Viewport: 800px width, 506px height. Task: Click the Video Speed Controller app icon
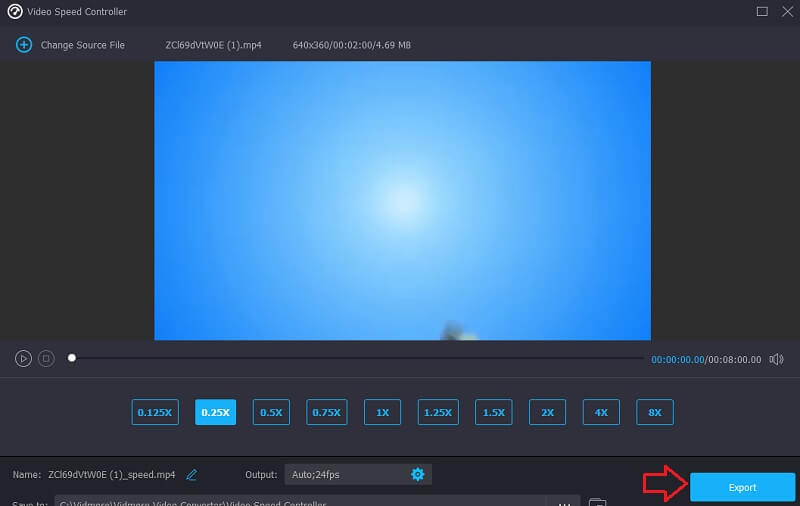[x=14, y=11]
